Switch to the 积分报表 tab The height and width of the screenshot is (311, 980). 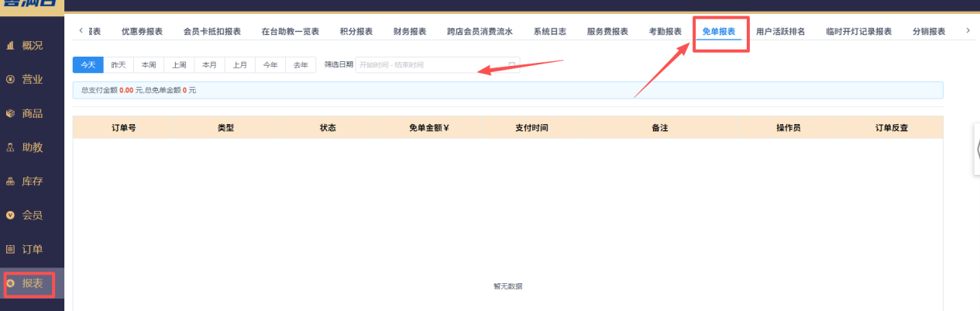[x=356, y=32]
